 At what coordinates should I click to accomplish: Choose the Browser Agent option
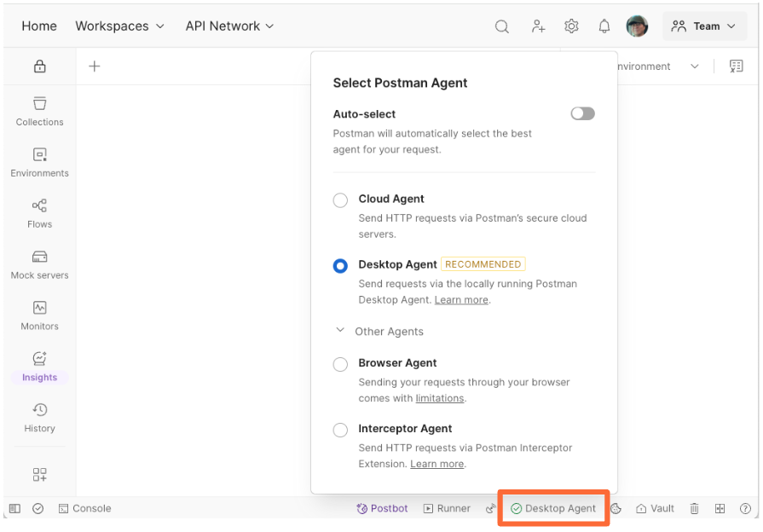click(340, 364)
